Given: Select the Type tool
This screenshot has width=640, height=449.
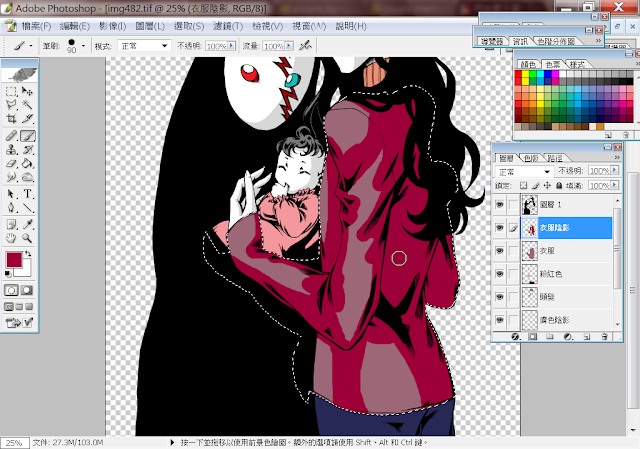Looking at the screenshot, I should (27, 194).
